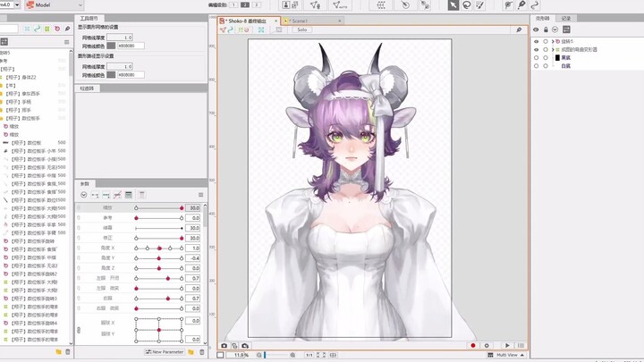Show the black background layer
The width and height of the screenshot is (644, 362).
pyautogui.click(x=536, y=58)
